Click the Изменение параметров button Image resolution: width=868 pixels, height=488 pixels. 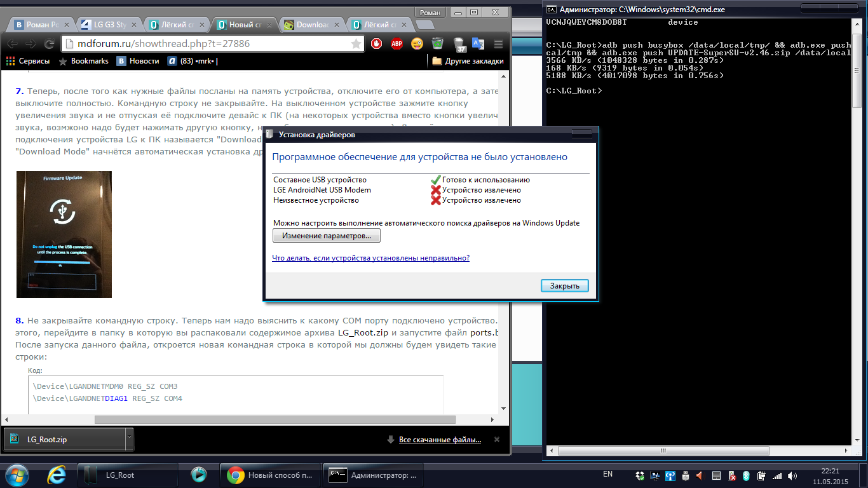[x=326, y=236]
